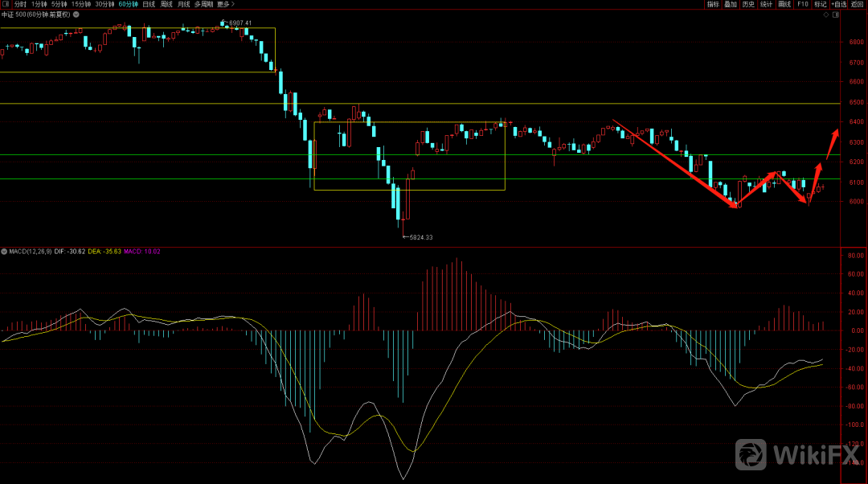Click the panel layout icon at top-left

pos(6,4)
